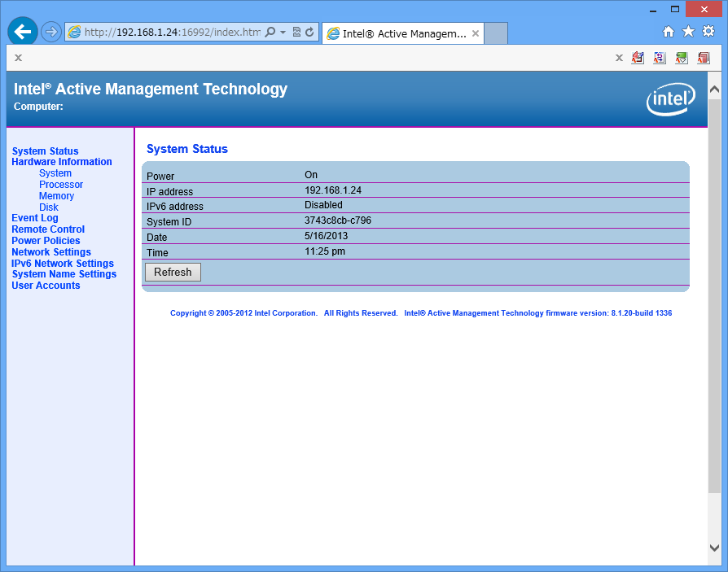This screenshot has width=728, height=572.
Task: Close the Intel Active Management tab
Action: 475,33
